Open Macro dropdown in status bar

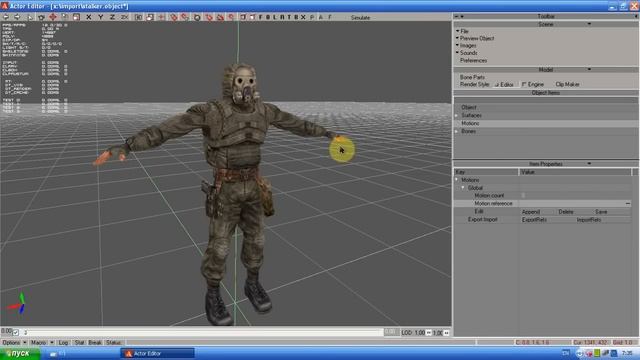pyautogui.click(x=42, y=342)
